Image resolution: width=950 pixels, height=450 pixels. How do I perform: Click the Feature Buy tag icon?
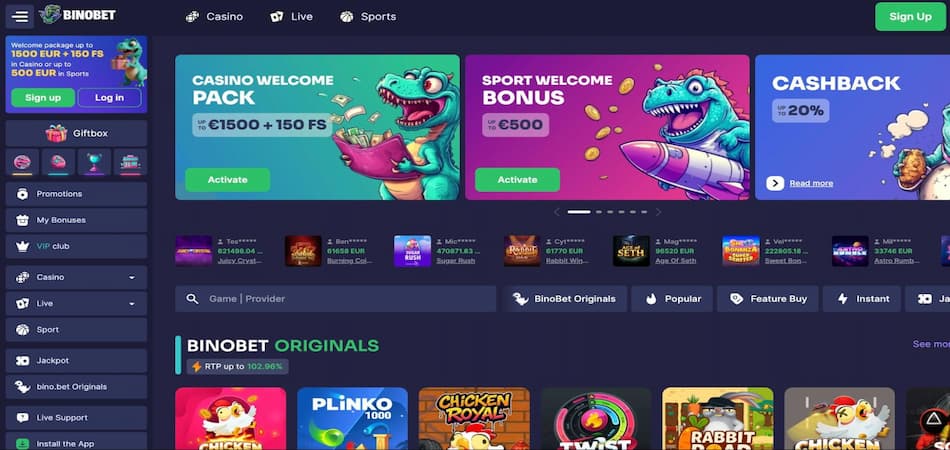[x=736, y=299]
